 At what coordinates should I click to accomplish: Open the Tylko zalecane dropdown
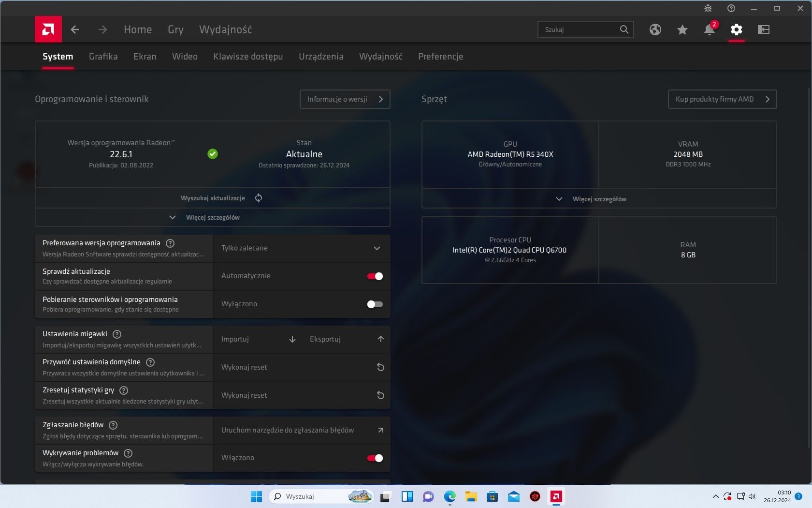[x=301, y=248]
